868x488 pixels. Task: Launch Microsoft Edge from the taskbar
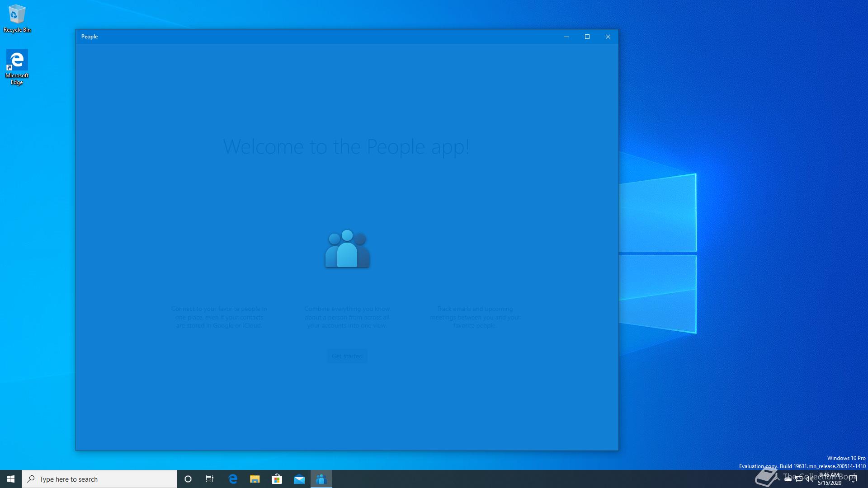point(233,479)
